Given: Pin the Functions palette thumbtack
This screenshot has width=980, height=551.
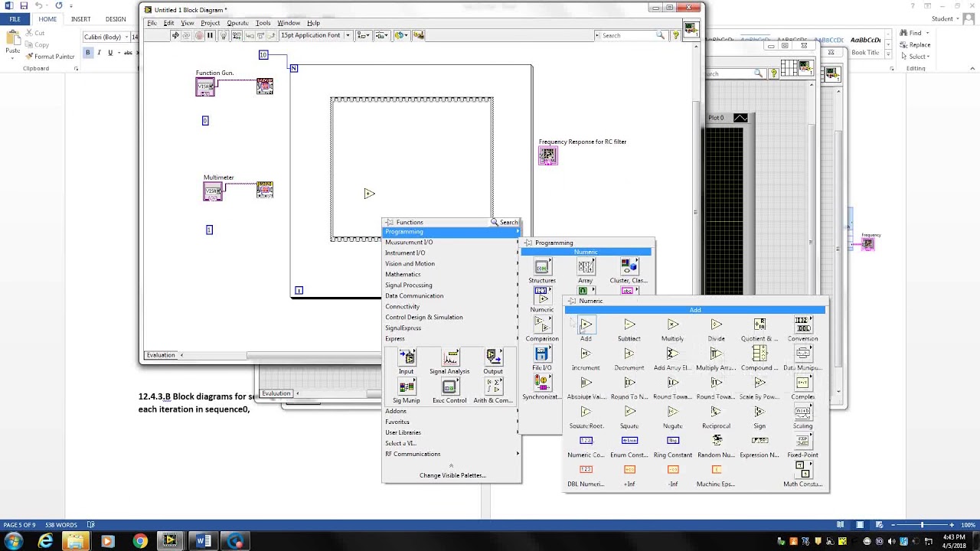Looking at the screenshot, I should pyautogui.click(x=389, y=222).
